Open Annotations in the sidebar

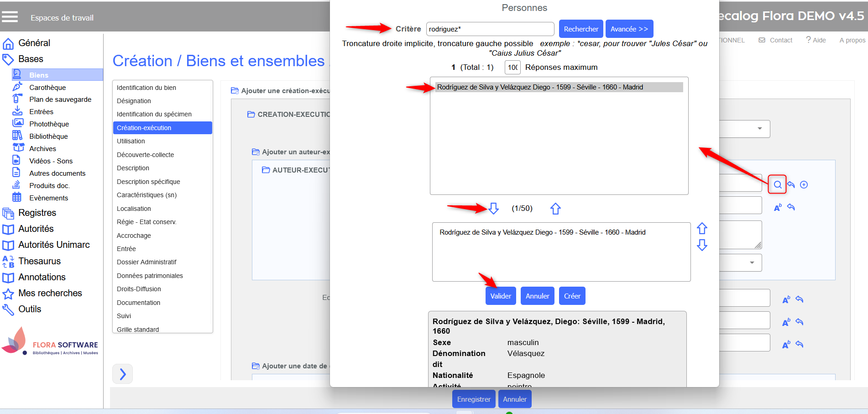click(42, 277)
